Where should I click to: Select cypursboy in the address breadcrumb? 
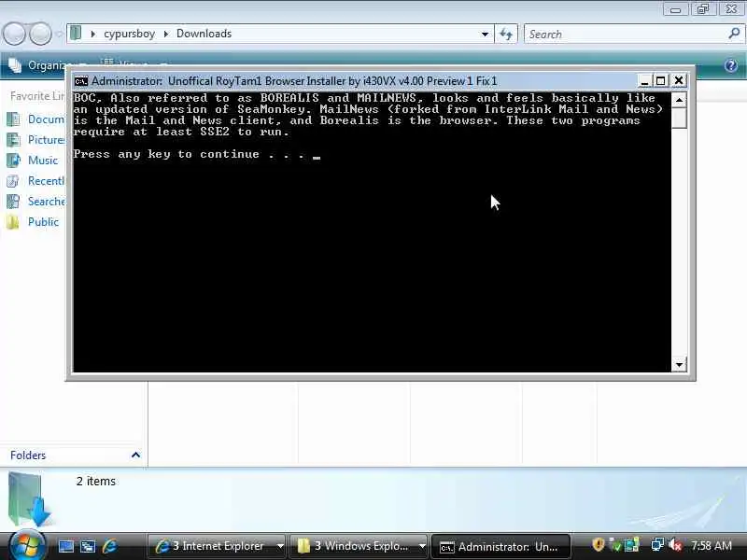[x=129, y=34]
